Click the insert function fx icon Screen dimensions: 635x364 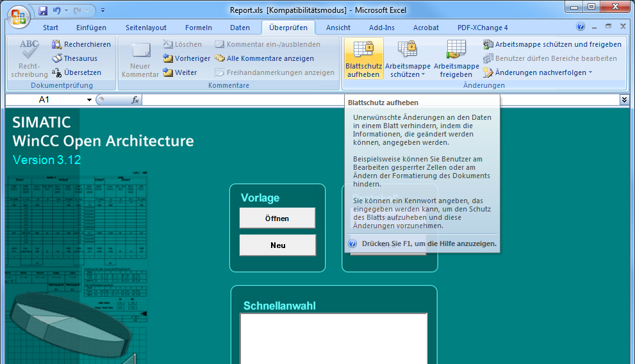point(135,99)
